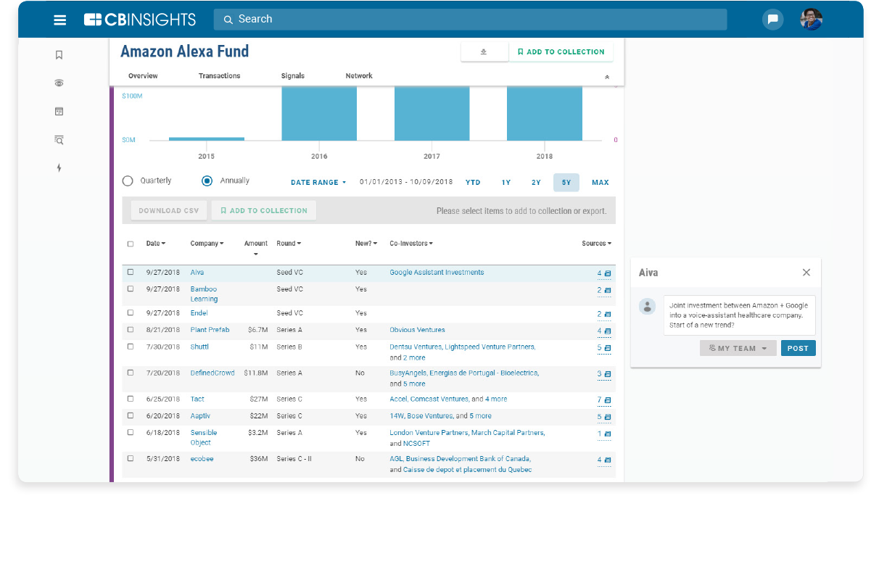Select the 5Y range option
879x588 pixels.
pos(566,183)
